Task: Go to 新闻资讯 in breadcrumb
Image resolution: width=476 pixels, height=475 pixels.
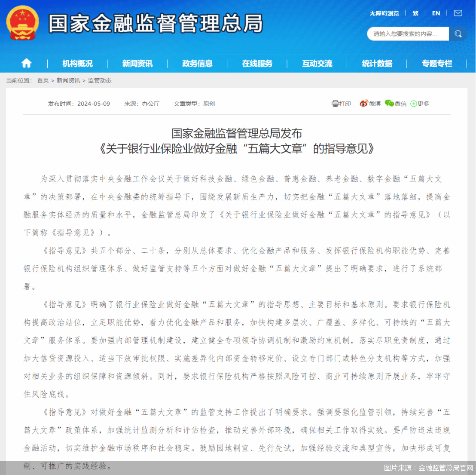Action: tap(68, 80)
